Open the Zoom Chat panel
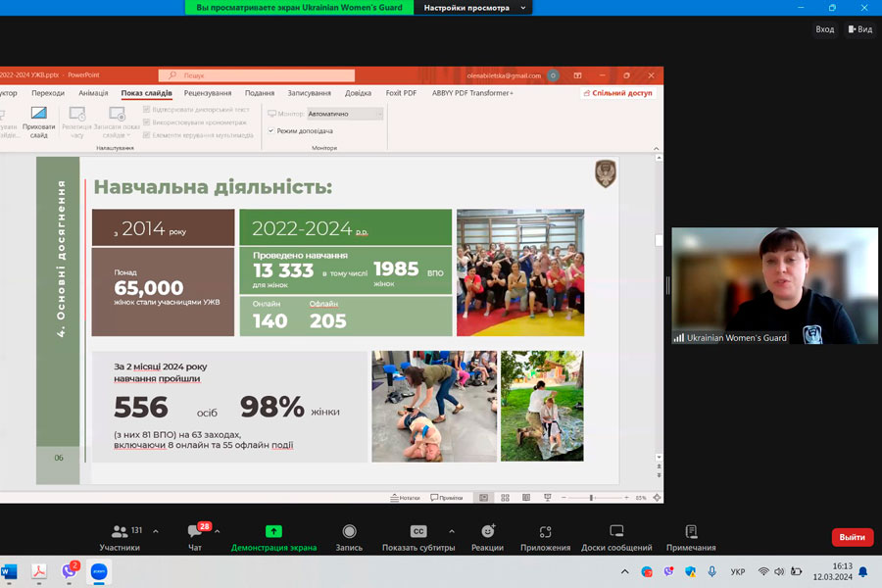Screen dimensions: 882x588 pyautogui.click(x=194, y=535)
